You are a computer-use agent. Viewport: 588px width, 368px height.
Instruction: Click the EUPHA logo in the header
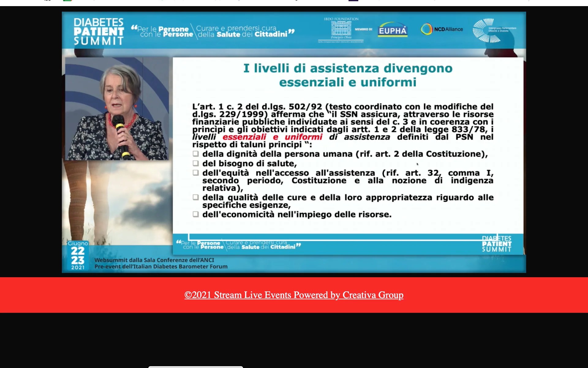393,30
